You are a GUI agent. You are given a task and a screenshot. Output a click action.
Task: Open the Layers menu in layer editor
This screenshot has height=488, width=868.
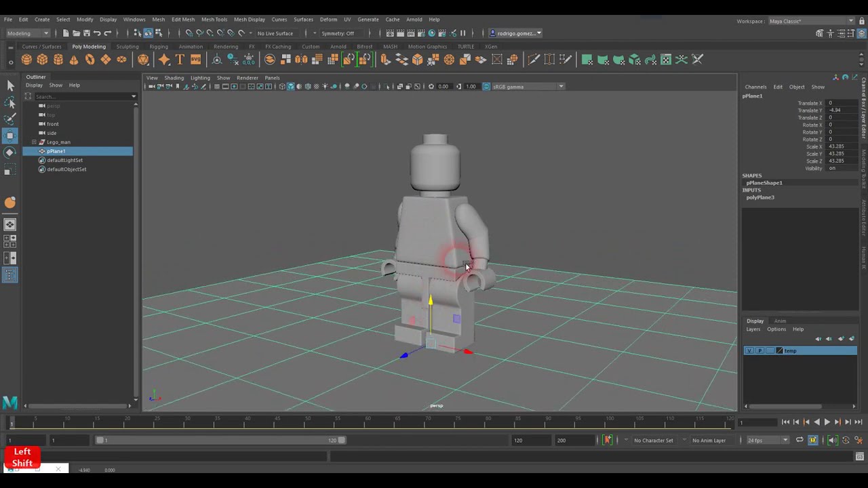753,329
